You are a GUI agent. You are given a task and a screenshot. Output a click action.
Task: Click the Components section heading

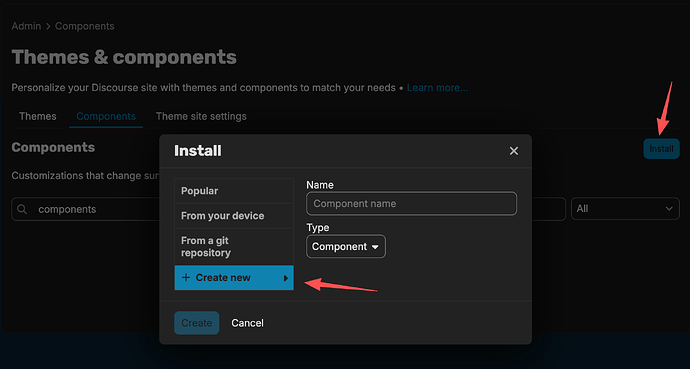point(53,147)
